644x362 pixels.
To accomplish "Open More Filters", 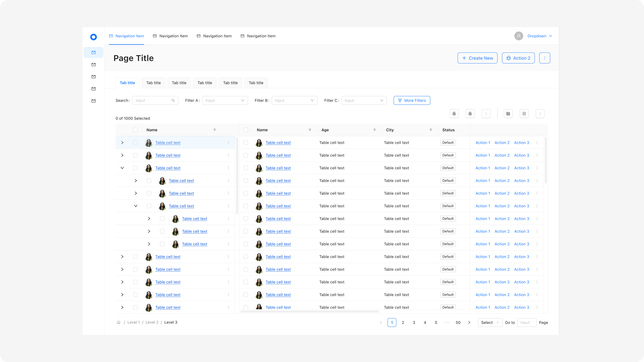I will point(412,100).
